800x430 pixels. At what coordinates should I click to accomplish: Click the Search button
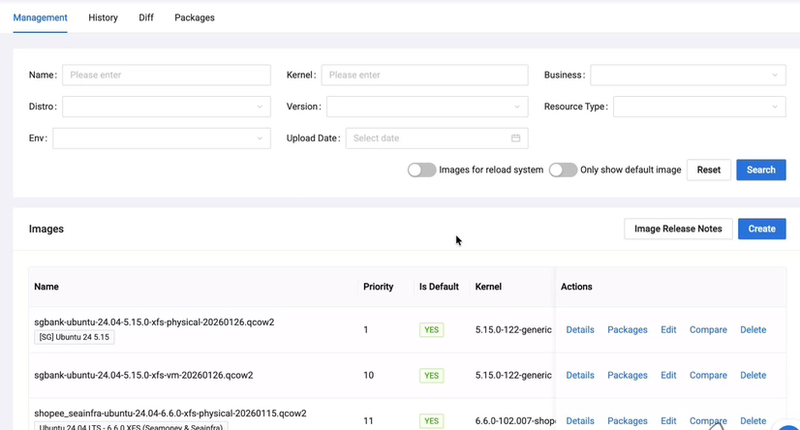point(761,170)
